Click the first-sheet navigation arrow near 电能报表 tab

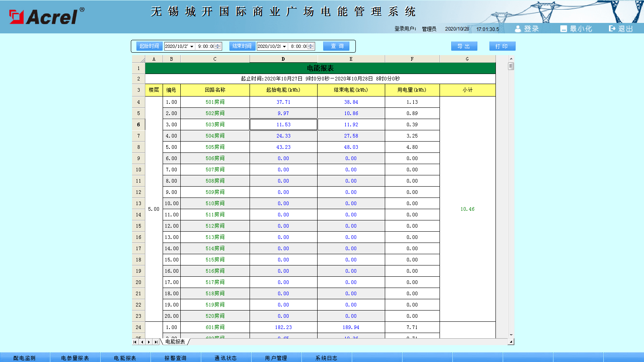point(134,342)
